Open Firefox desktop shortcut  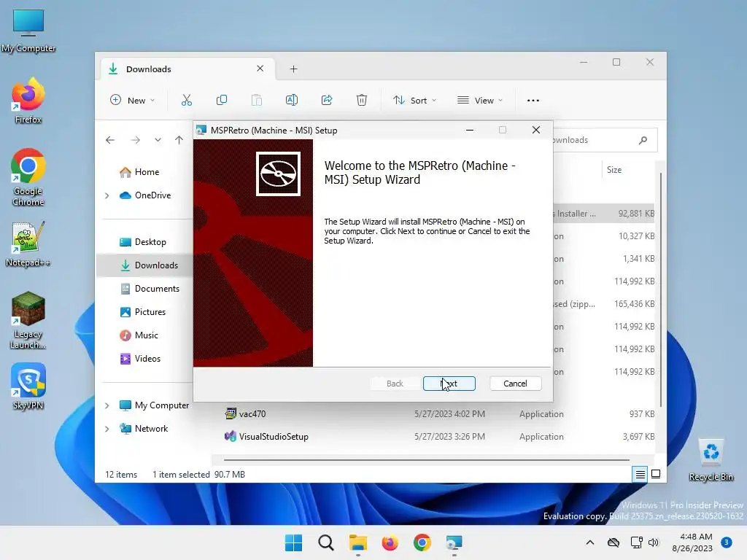tap(28, 101)
